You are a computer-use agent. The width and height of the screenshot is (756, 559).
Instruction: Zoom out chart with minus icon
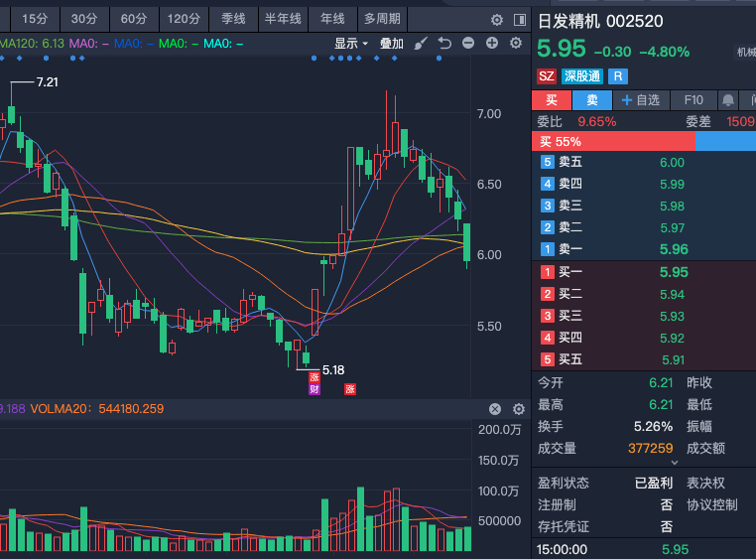tap(468, 43)
